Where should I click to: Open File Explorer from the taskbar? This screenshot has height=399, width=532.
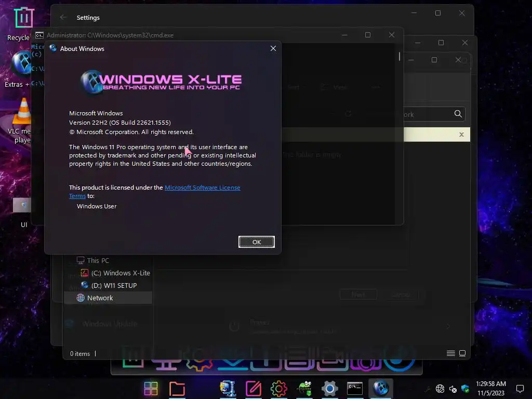177,389
